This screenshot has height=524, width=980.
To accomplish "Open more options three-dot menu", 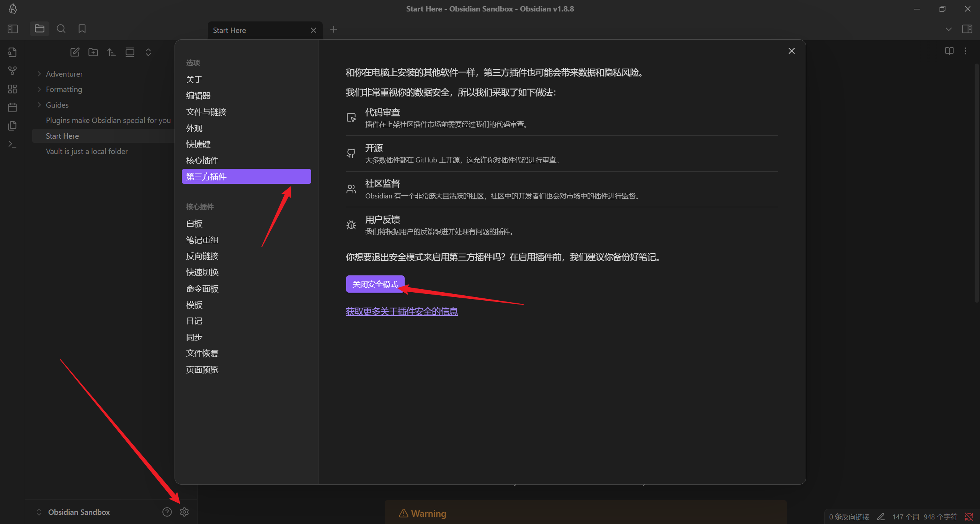I will click(965, 51).
